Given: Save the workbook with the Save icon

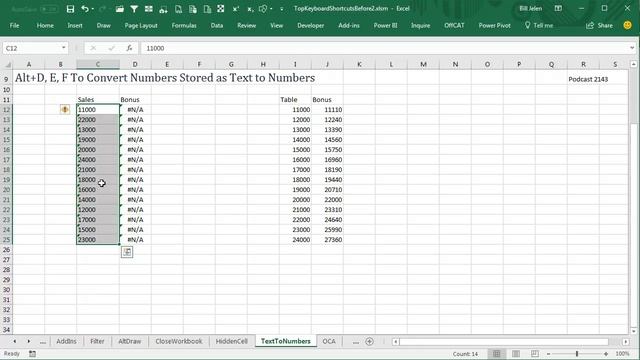Looking at the screenshot, I should pyautogui.click(x=70, y=9).
